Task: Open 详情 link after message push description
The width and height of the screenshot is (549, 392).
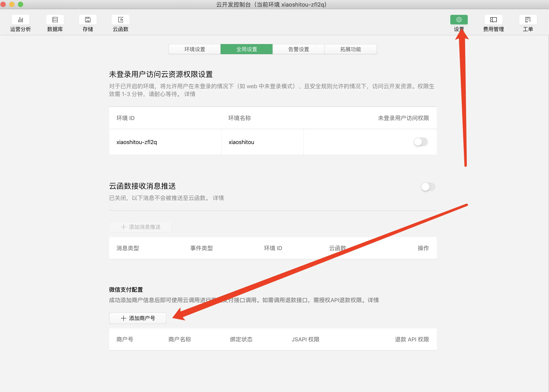Action: [x=218, y=198]
